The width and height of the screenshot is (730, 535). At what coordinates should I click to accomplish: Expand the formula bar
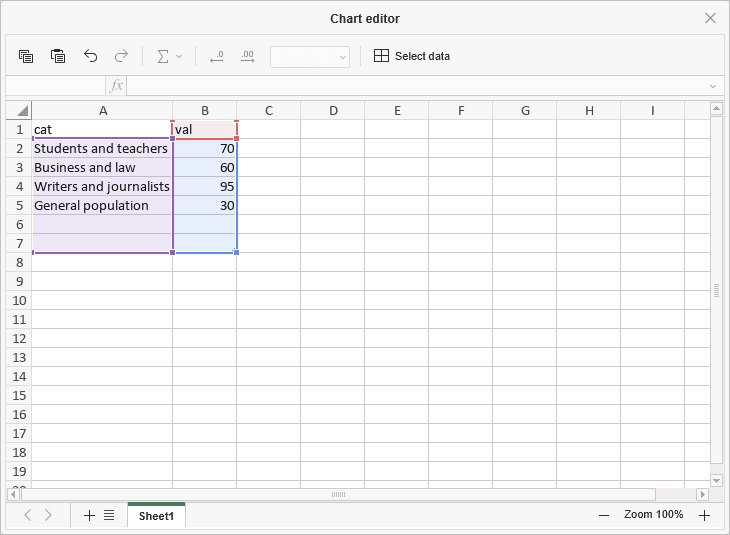point(713,86)
